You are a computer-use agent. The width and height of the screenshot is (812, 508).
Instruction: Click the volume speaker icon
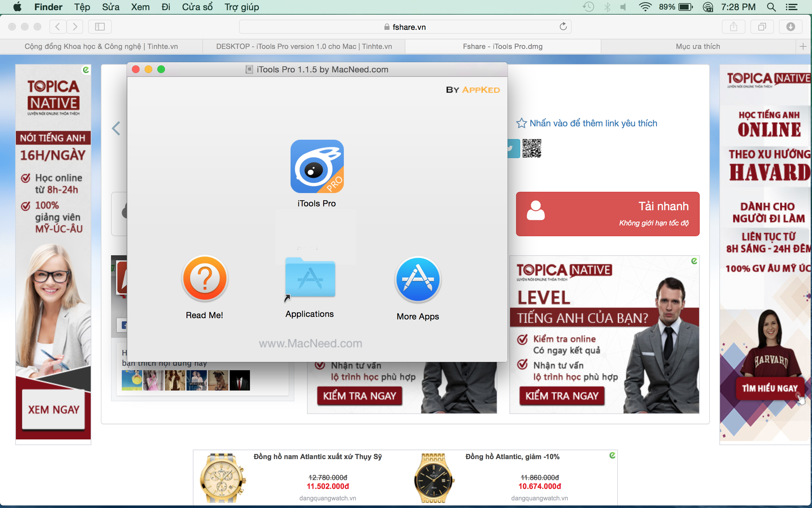tap(623, 7)
